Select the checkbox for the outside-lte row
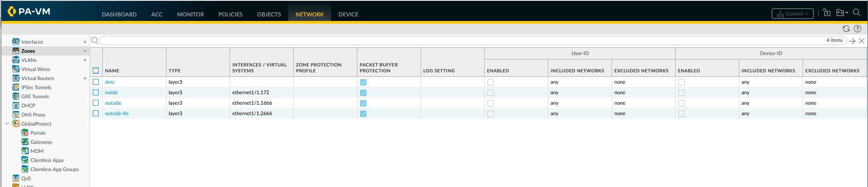Screen dimensions: 868x187 point(95,113)
